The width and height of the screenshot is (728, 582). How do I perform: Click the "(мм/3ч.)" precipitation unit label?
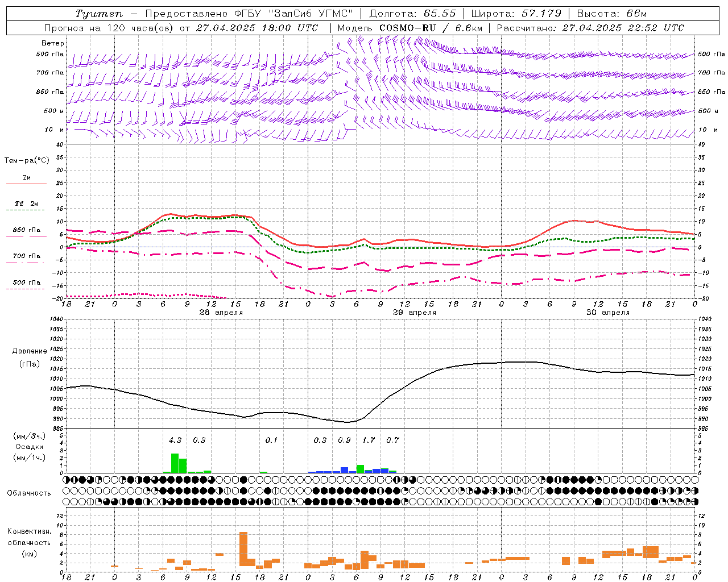point(29,436)
